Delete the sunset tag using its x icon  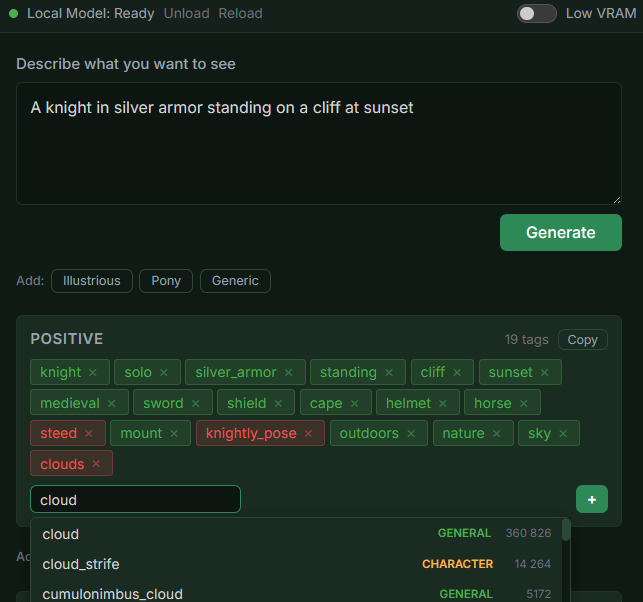(545, 373)
